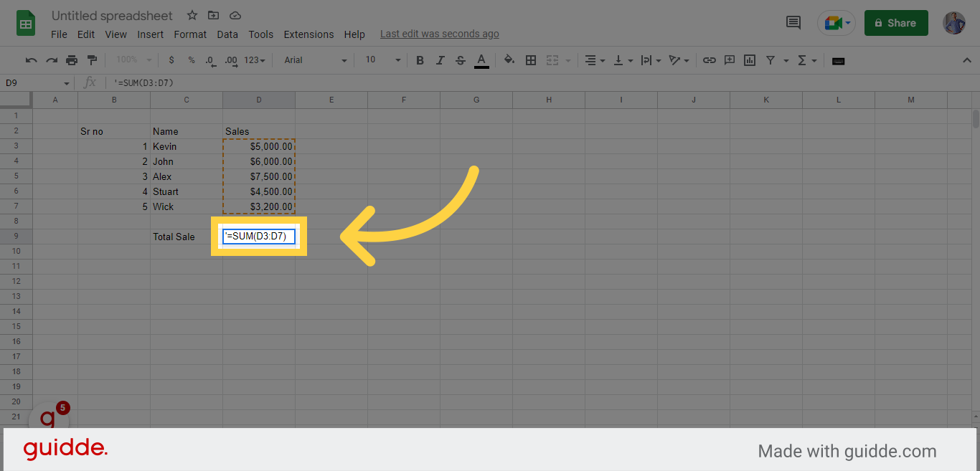Open the font size dropdown
980x471 pixels.
tap(397, 60)
